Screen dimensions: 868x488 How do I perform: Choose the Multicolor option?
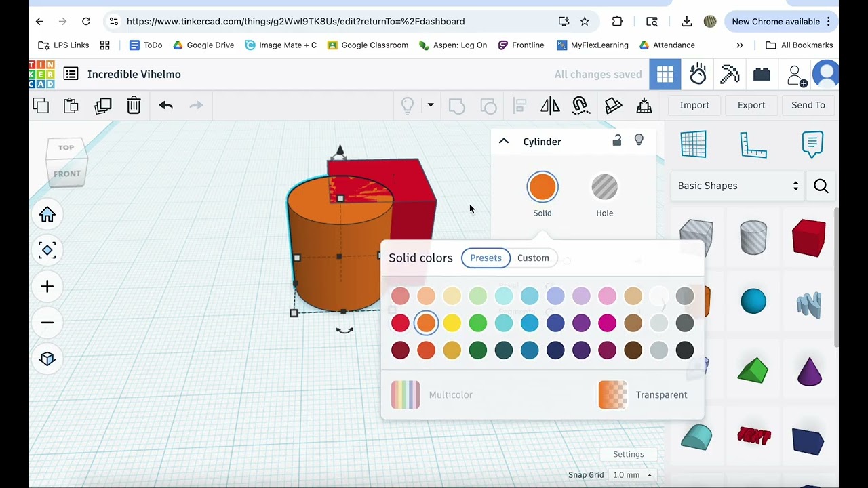coord(432,395)
